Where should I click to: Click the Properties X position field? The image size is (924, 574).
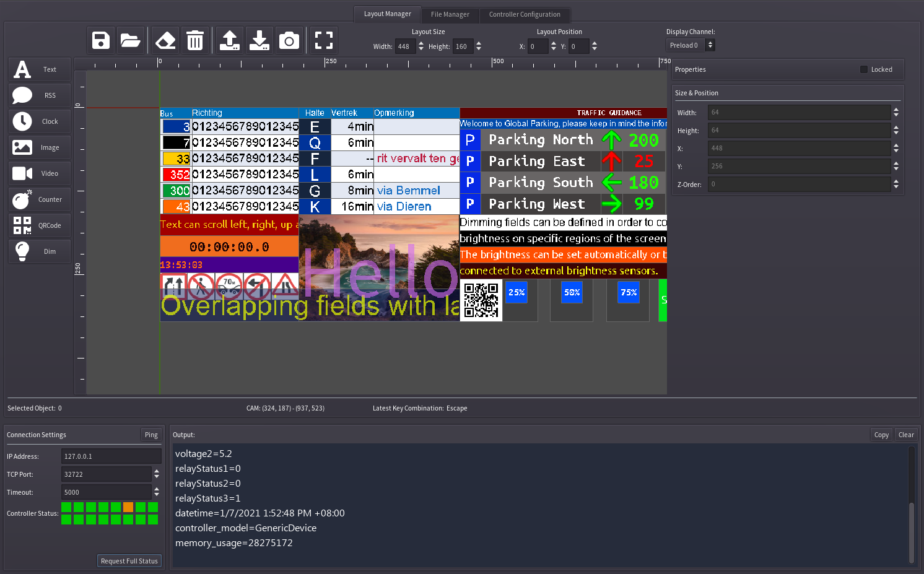click(799, 148)
